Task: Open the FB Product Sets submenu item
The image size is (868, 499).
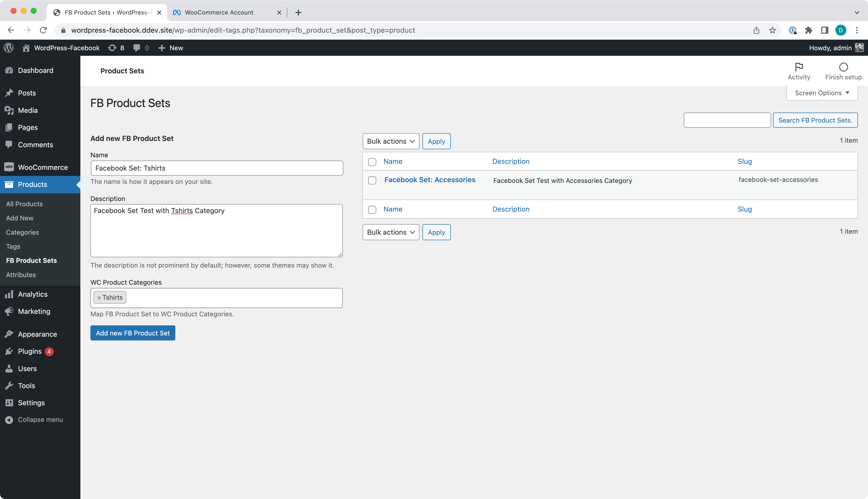Action: pos(31,261)
